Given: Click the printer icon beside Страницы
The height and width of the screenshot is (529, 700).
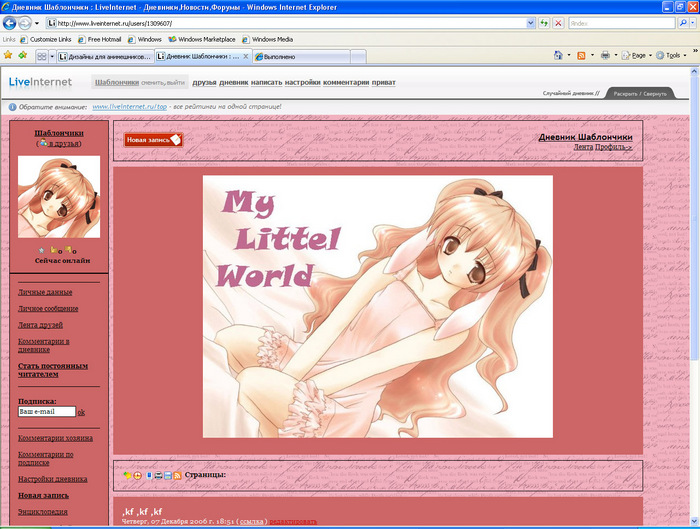Looking at the screenshot, I should 158,476.
